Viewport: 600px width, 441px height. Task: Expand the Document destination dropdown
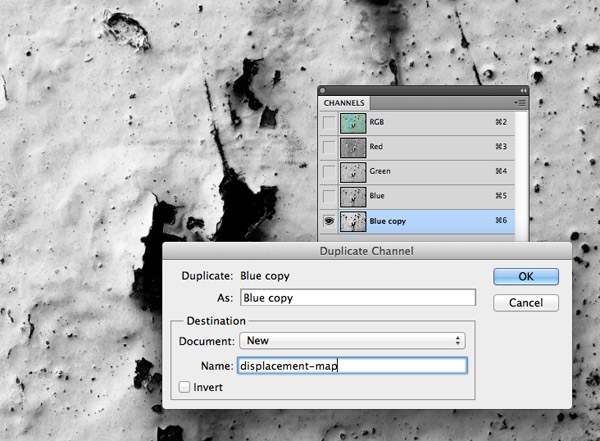[x=352, y=341]
